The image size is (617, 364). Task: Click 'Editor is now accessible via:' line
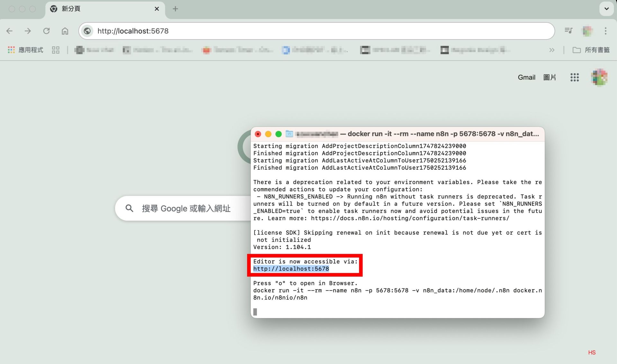[305, 262]
